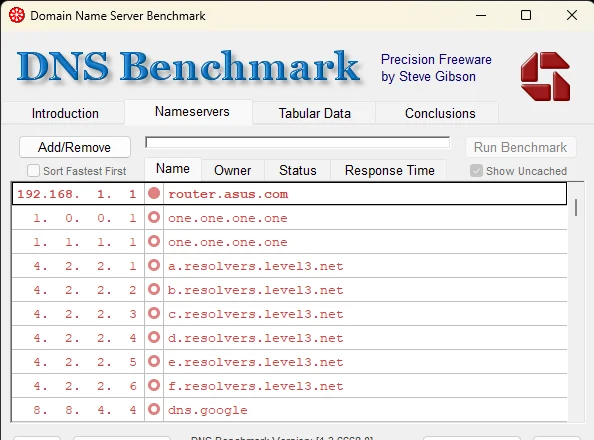Select the 4.2.2.5 IP address
Screen dimensions: 594x440
85,362
